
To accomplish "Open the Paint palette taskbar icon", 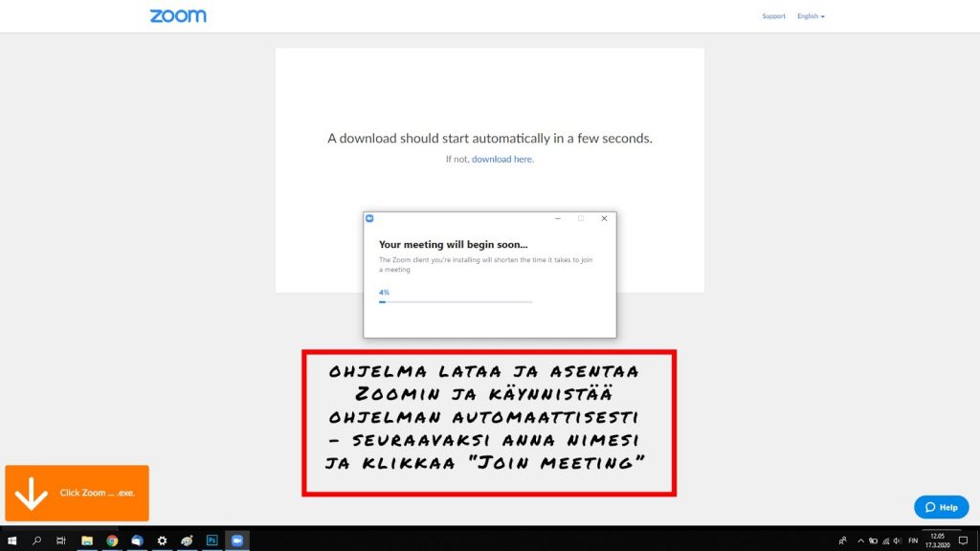I will point(187,540).
